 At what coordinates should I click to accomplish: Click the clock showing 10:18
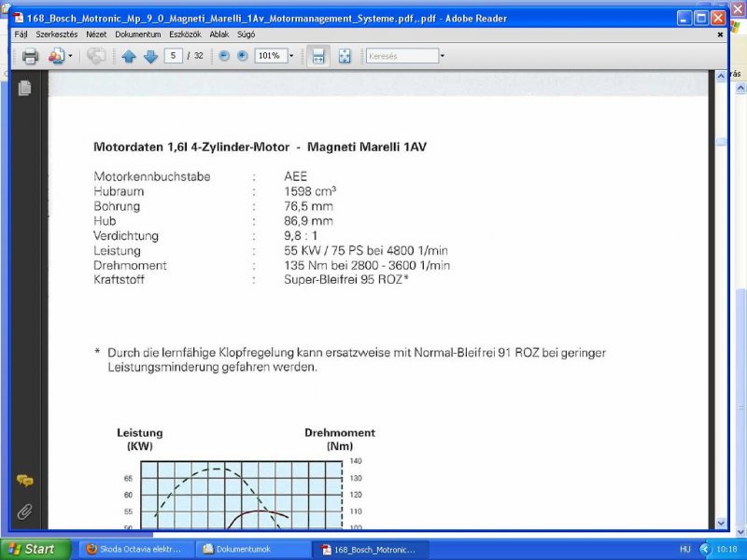point(726,549)
